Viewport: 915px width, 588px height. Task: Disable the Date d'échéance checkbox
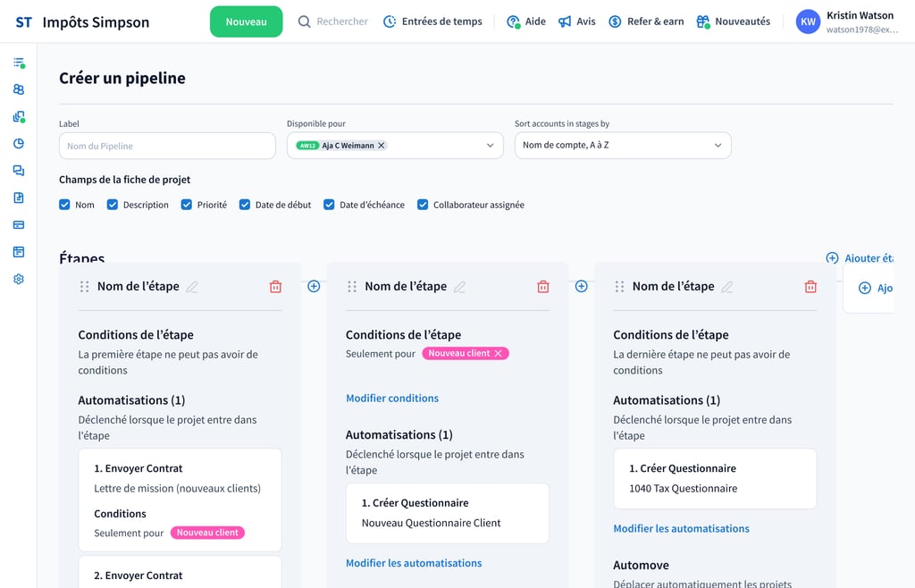(329, 205)
